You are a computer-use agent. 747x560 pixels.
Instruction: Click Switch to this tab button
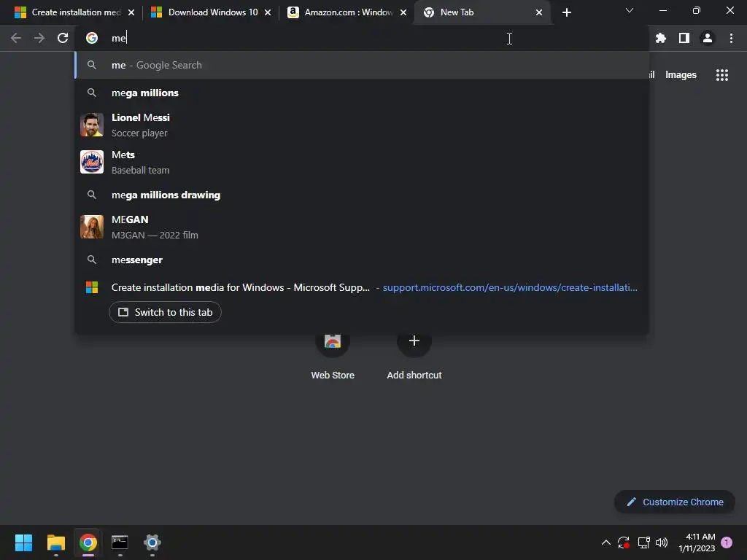pos(166,312)
